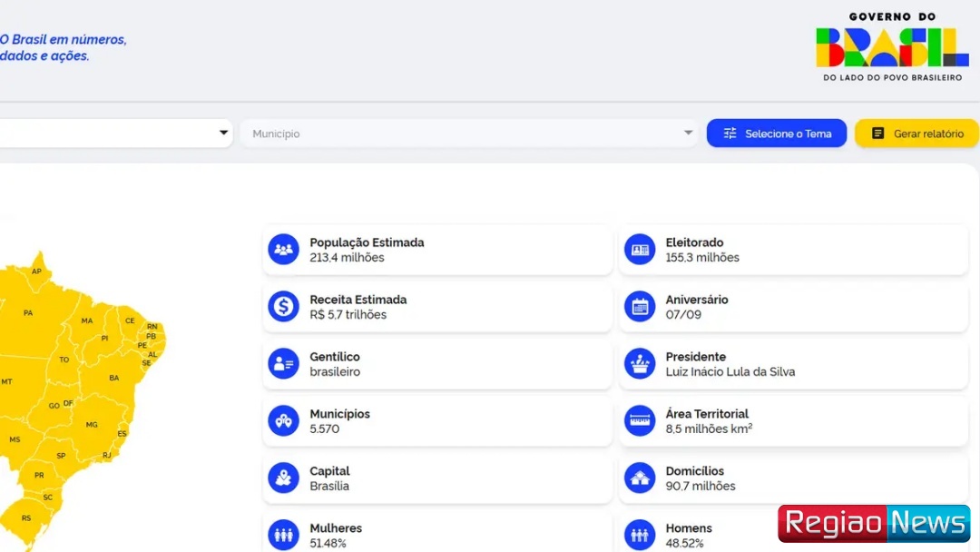
Task: Open the Município dropdown
Action: coord(469,133)
